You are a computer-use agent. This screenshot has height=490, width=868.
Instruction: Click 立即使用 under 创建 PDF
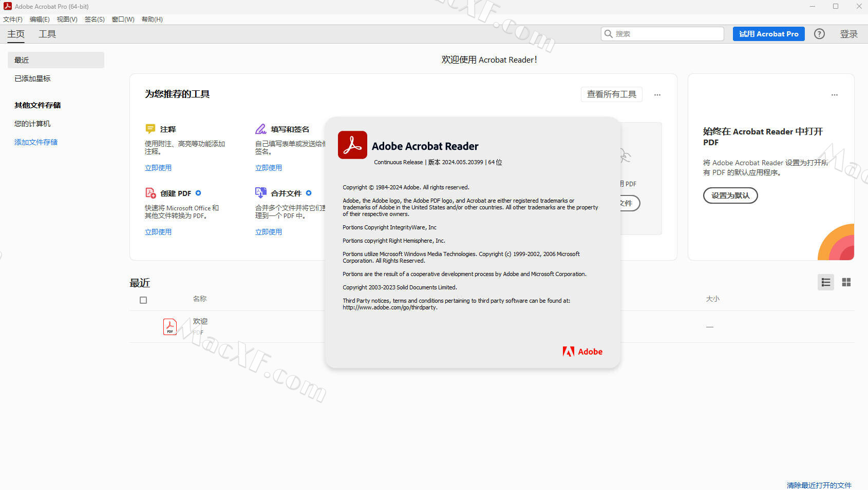(x=158, y=232)
